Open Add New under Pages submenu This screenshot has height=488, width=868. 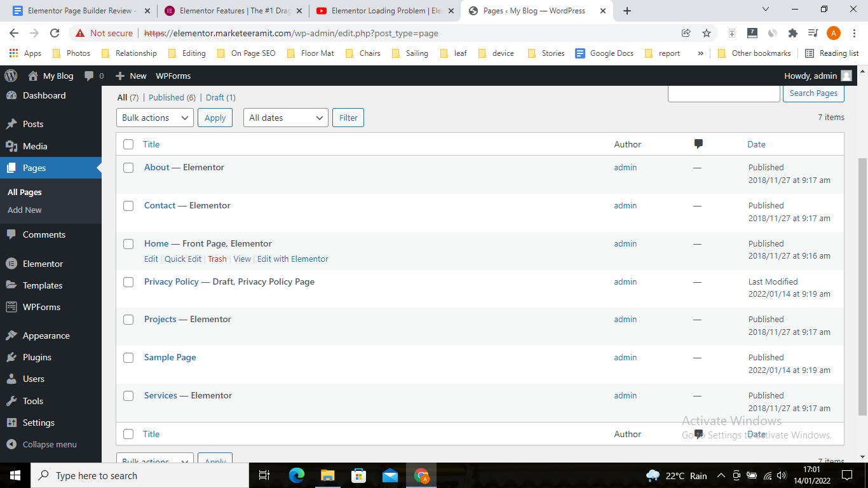coord(25,210)
